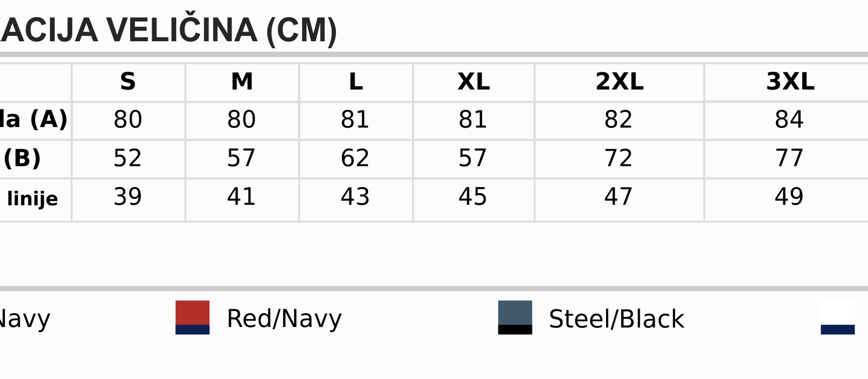Click value 45 in XL column

pyautogui.click(x=473, y=197)
